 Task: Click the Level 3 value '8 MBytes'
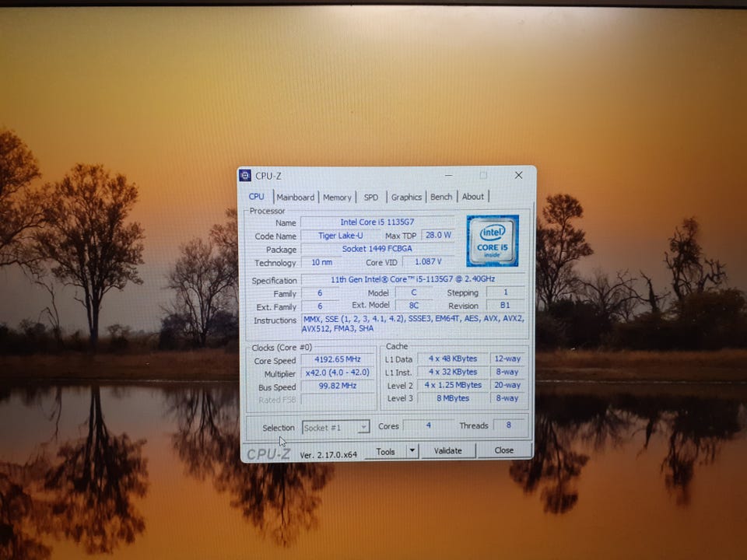(x=453, y=398)
